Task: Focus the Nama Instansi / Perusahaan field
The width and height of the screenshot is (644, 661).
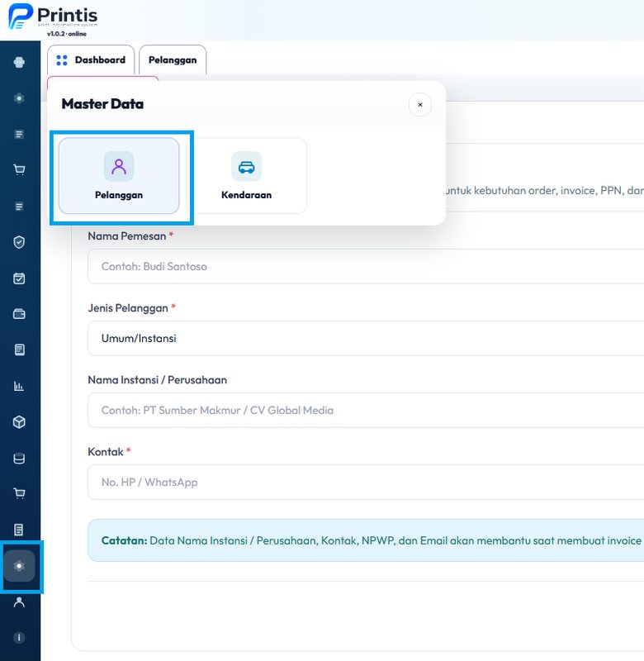Action: (x=366, y=410)
